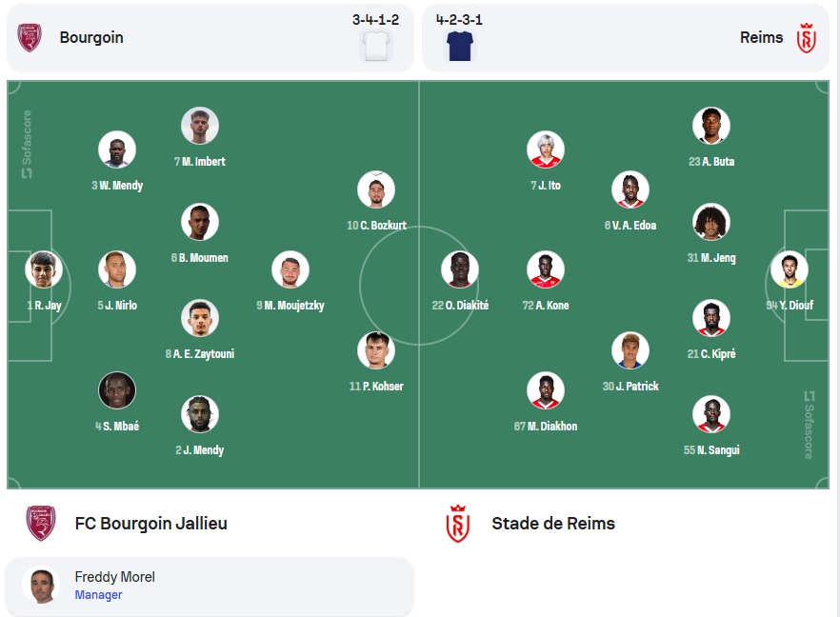Open the Freddy Morel manager card
This screenshot has height=617, width=840.
[210, 587]
